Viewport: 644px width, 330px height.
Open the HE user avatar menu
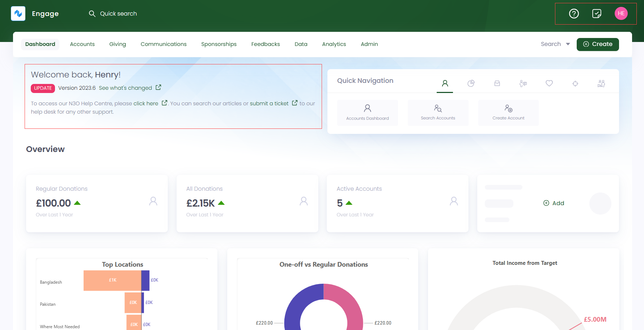[x=621, y=13]
